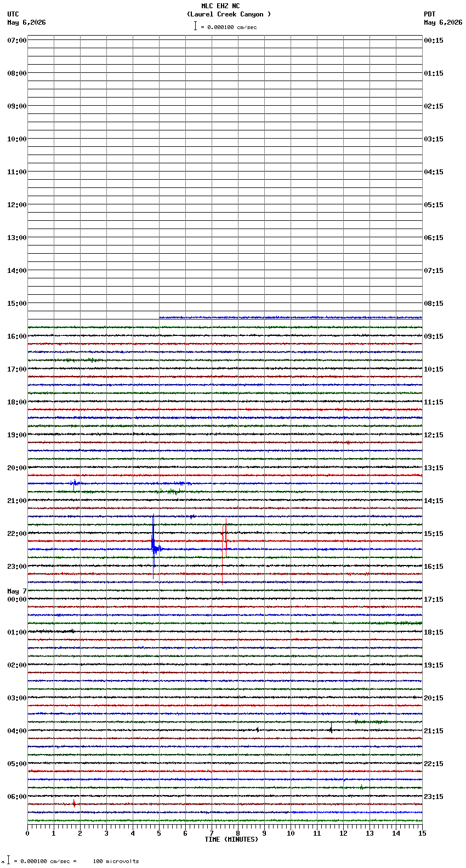
Task: Click the 20:00 UTC row label
Action: (x=17, y=468)
